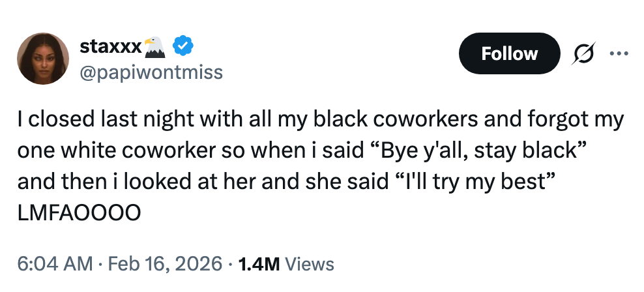Click the 6:04 AM timestamp
Screen dimensions: 644x292
[x=55, y=263]
